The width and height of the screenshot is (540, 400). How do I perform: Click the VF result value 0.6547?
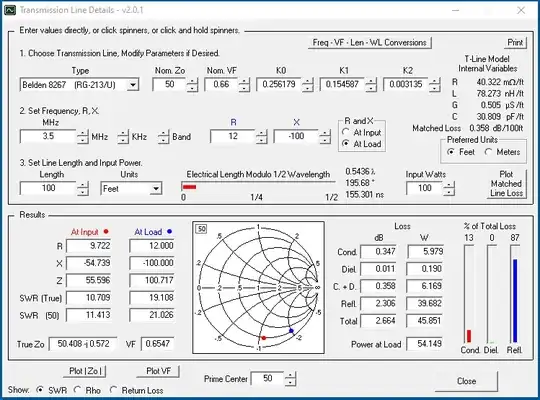coord(157,344)
